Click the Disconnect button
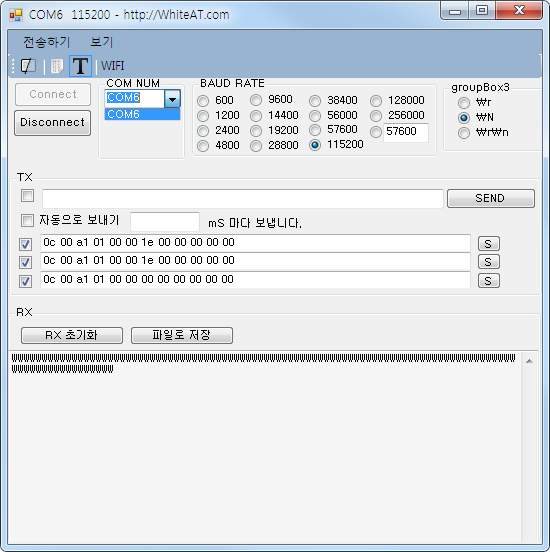The width and height of the screenshot is (550, 552). coord(52,123)
